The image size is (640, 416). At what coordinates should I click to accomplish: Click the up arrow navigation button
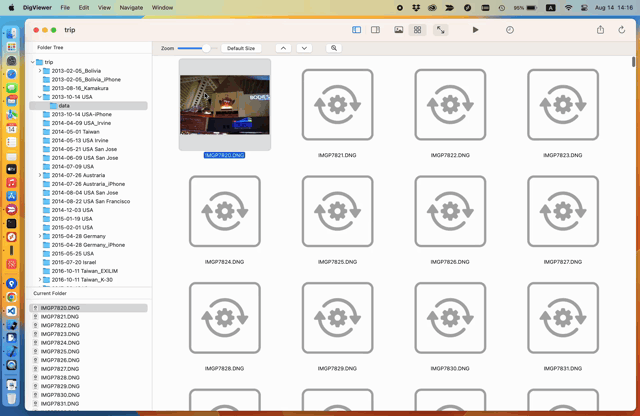283,48
